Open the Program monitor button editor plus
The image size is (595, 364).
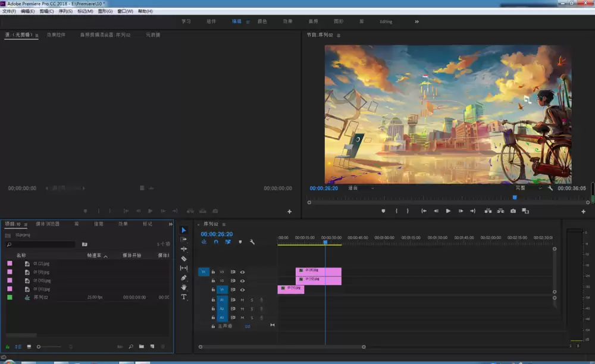point(583,212)
